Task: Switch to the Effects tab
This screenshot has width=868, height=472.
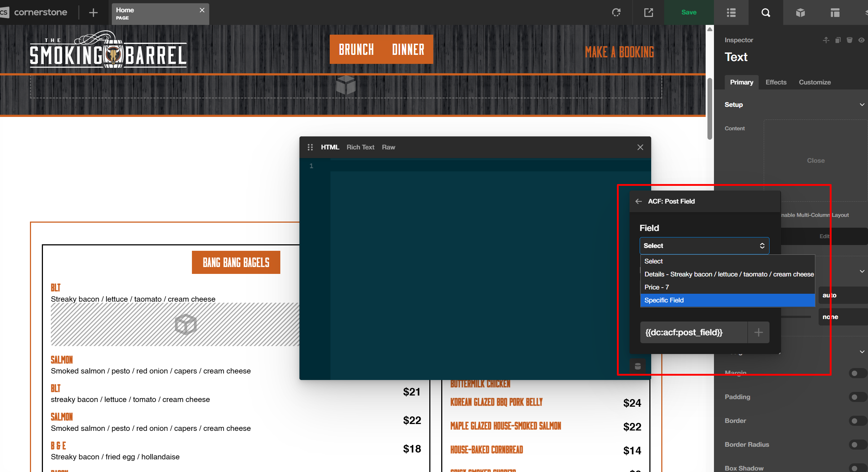Action: (776, 82)
